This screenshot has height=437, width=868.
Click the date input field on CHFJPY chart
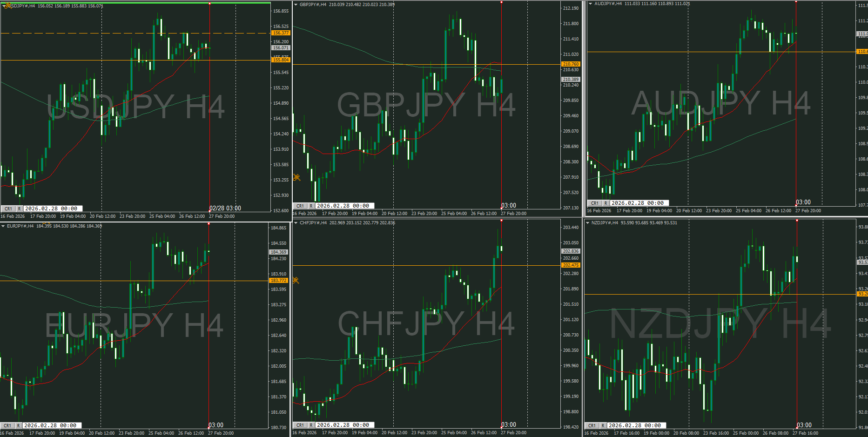click(344, 425)
